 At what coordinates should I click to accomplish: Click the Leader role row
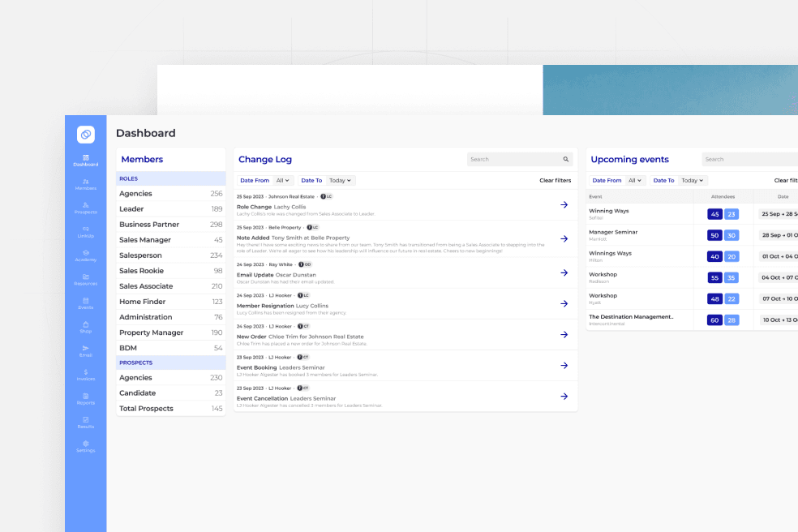coord(171,208)
